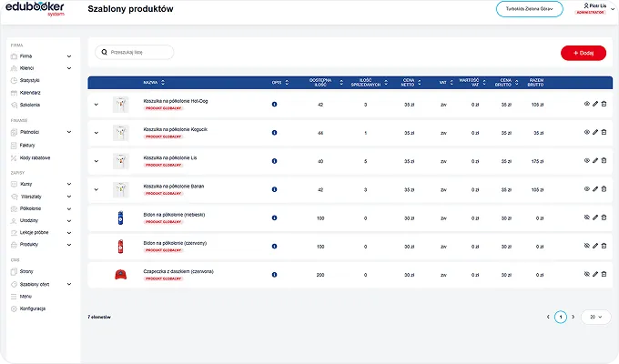Delete the Czapeczka z daszkiem (czerwona) product
Image resolution: width=619 pixels, height=364 pixels.
(604, 274)
